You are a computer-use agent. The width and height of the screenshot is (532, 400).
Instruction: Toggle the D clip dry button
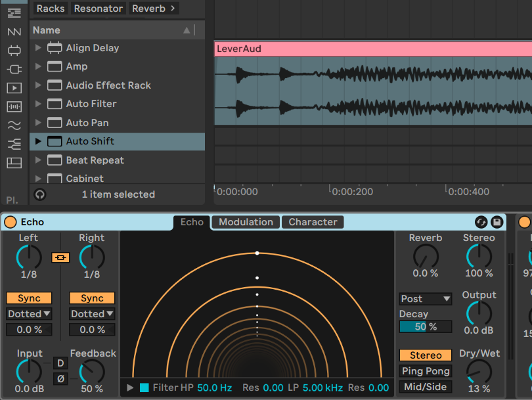click(x=60, y=363)
